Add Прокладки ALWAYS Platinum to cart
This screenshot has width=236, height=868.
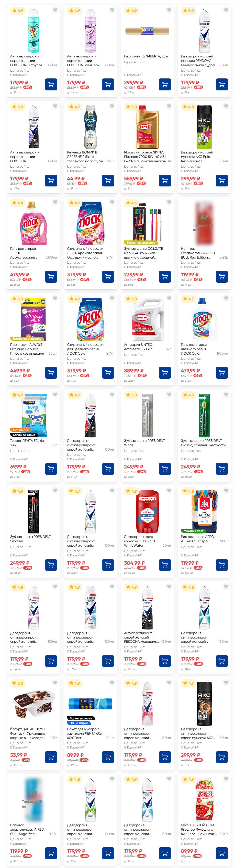coord(51,373)
